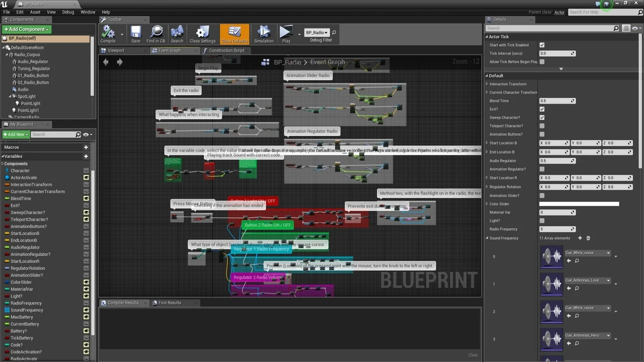Open the Debug menu
Image resolution: width=644 pixels, height=362 pixels.
click(x=68, y=12)
